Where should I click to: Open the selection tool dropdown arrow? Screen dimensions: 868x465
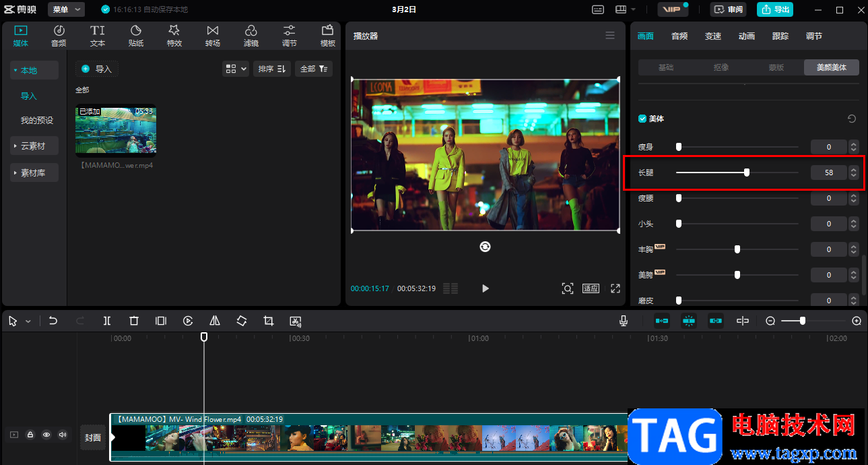28,321
